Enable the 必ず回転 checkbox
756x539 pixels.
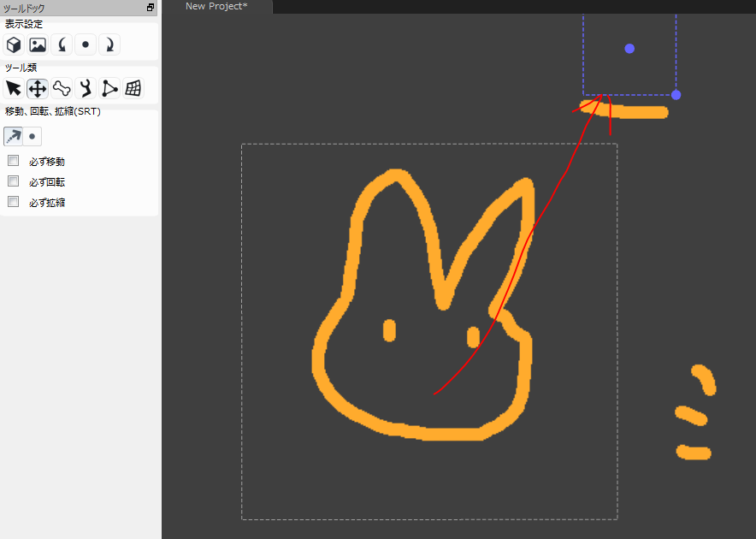14,181
